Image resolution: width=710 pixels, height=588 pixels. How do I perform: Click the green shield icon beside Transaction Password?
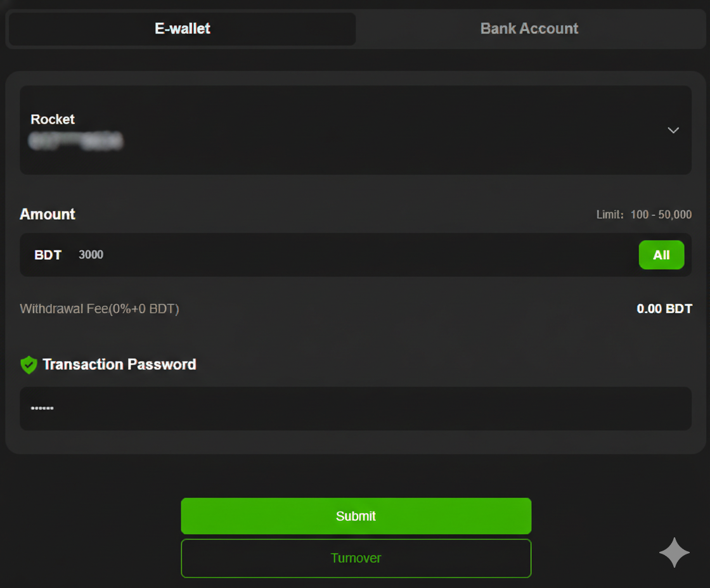coord(29,364)
